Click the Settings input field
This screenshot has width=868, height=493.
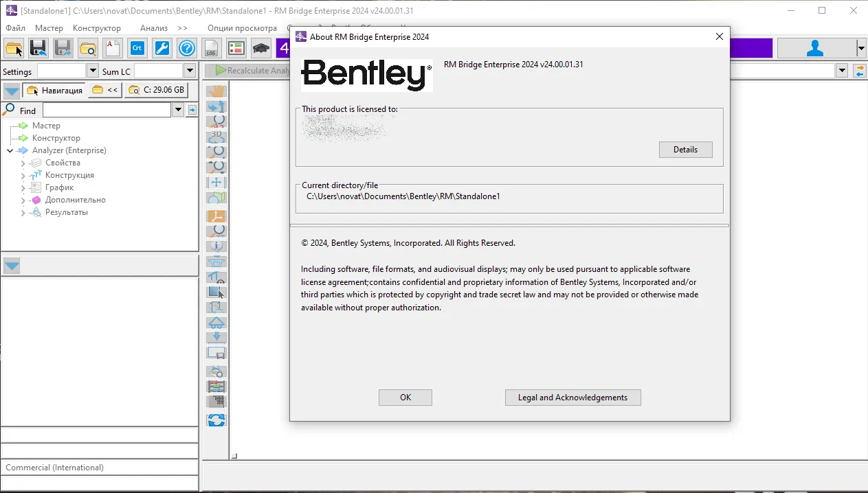point(62,71)
